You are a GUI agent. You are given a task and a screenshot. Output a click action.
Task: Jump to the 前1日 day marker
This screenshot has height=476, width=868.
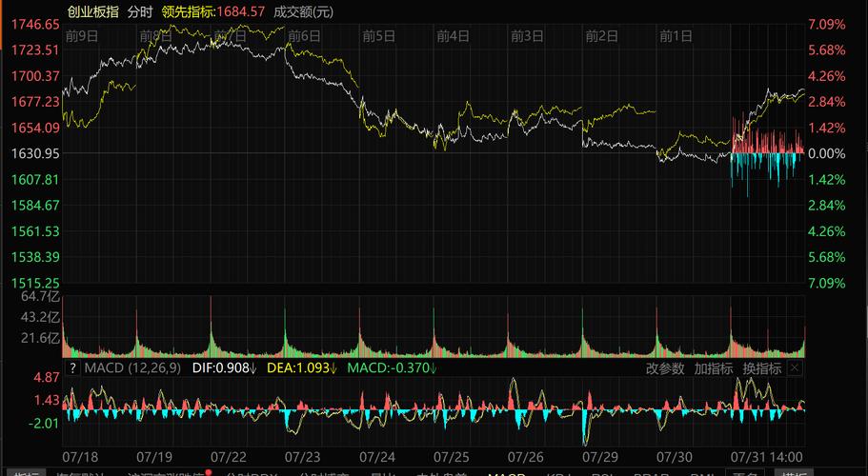coord(676,36)
